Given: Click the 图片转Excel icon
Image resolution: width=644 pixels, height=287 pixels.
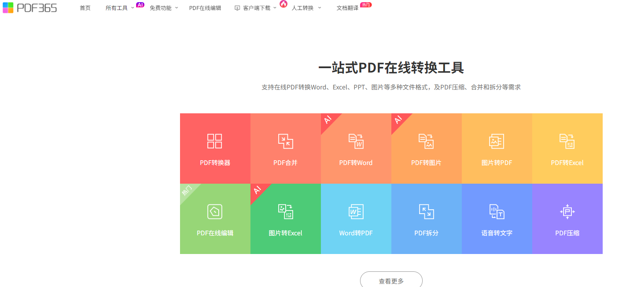Looking at the screenshot, I should 285,211.
